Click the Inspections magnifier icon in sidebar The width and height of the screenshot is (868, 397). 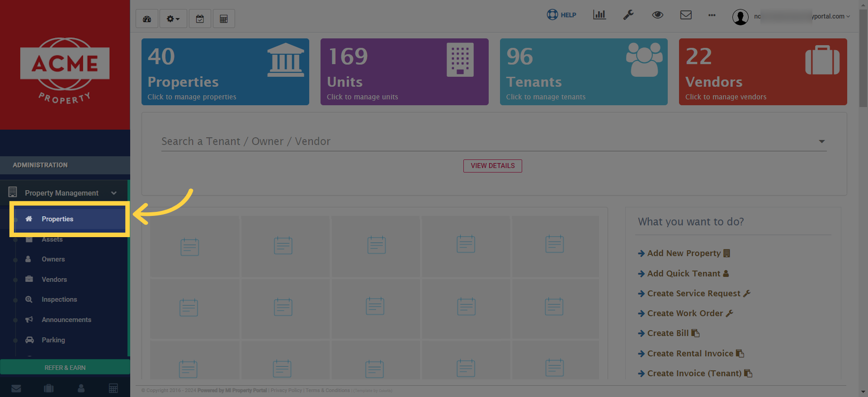click(x=29, y=299)
